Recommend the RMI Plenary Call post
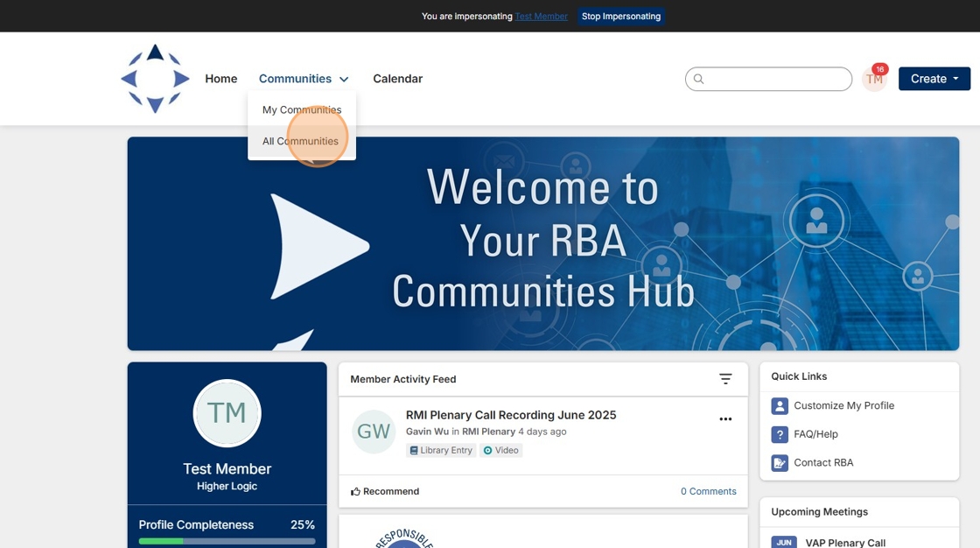980x548 pixels. (385, 492)
